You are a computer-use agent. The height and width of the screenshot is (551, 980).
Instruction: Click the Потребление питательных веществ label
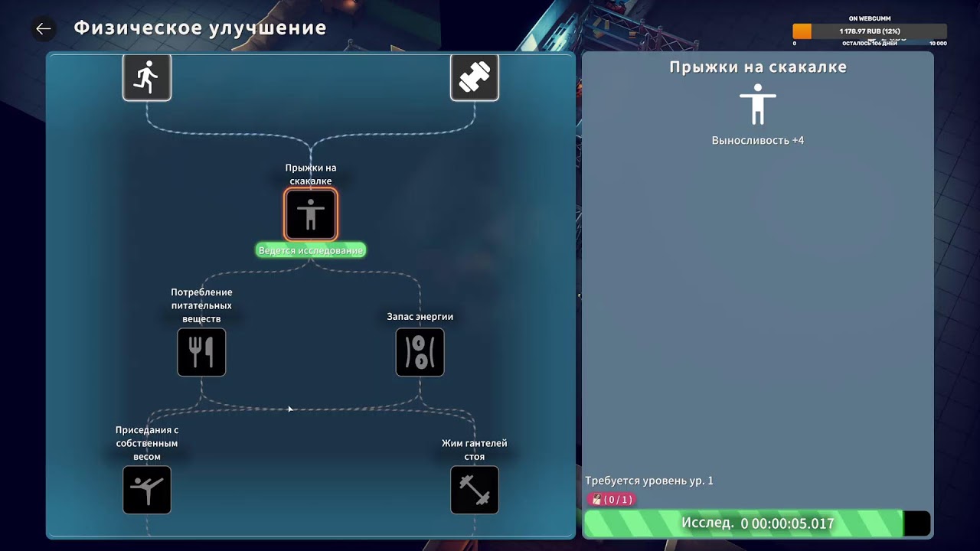point(201,305)
